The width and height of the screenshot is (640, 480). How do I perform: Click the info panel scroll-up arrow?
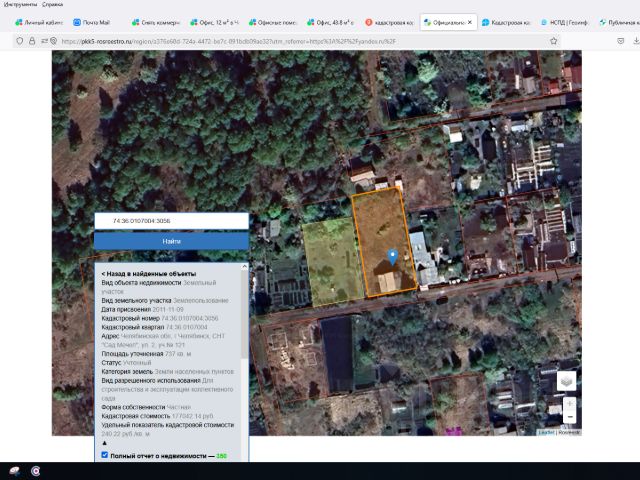pos(244,267)
